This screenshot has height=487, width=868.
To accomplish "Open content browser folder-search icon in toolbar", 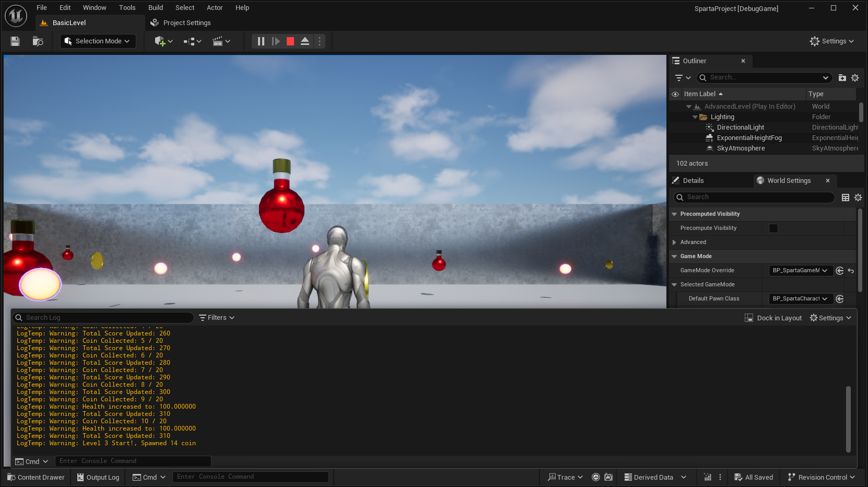I will click(38, 41).
